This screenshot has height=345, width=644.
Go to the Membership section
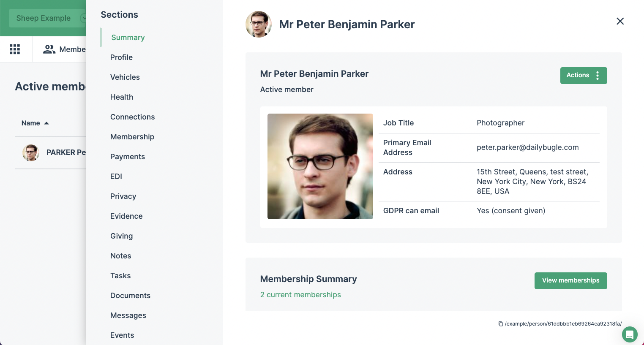tap(132, 136)
